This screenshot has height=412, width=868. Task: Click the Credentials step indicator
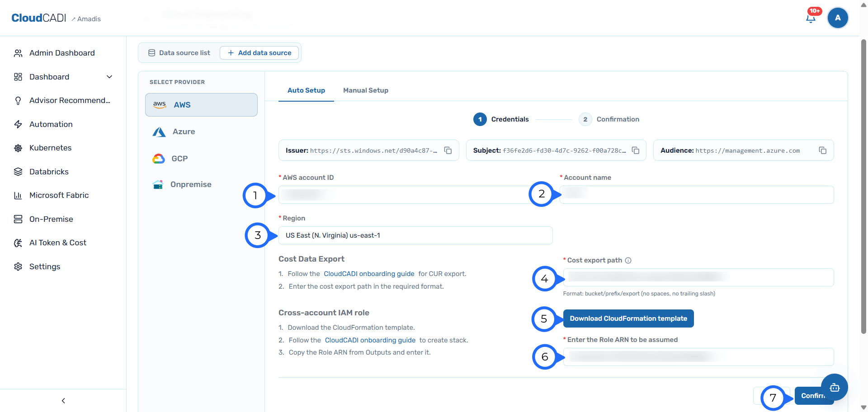[x=501, y=119]
